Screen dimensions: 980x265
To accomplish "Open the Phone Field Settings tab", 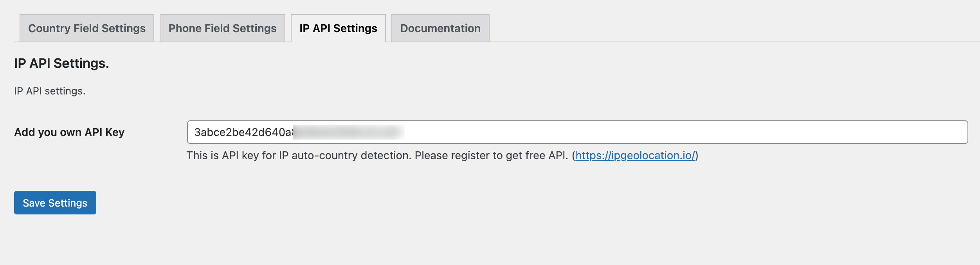I will tap(222, 28).
